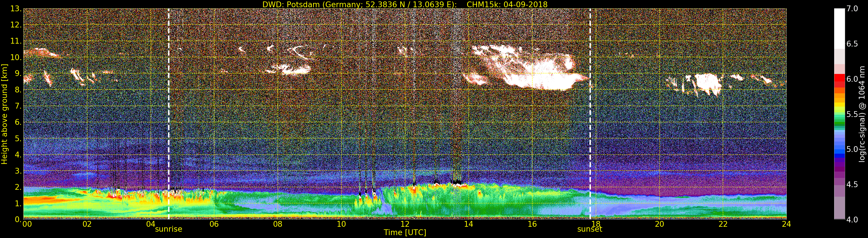The height and width of the screenshot is (238, 868).
Task: Select the 'Height above ground [km]' axis label
Action: point(4,114)
